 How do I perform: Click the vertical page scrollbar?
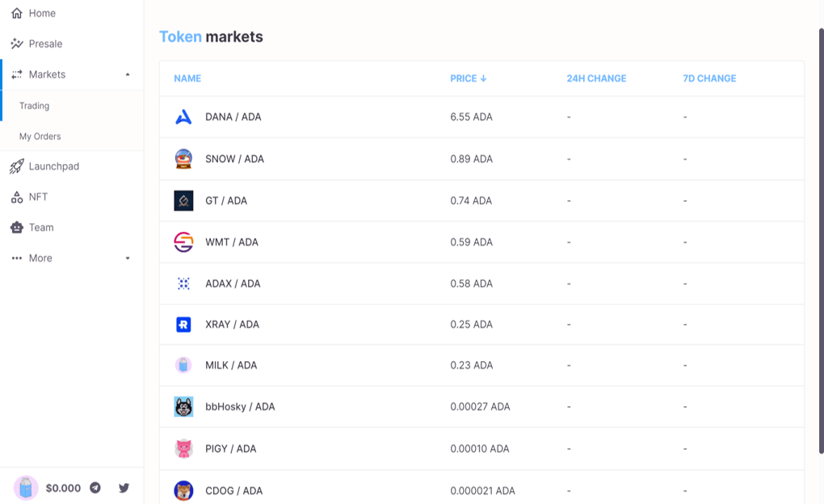click(821, 242)
